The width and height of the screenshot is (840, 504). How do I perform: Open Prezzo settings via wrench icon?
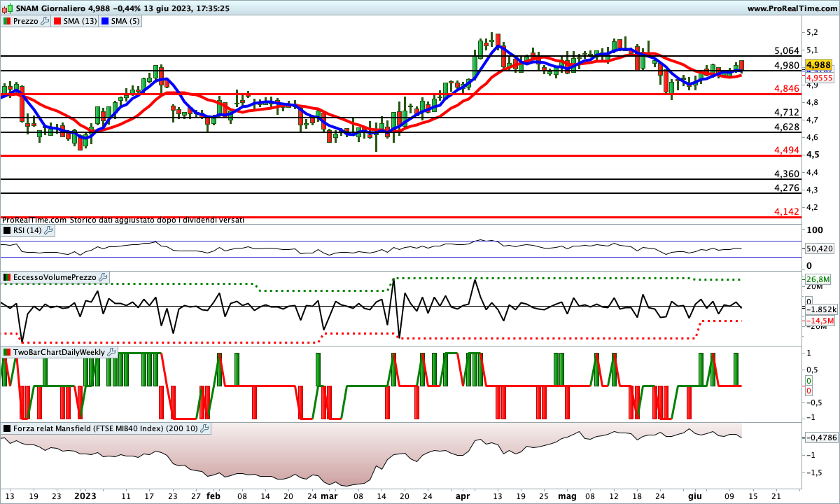(x=45, y=21)
